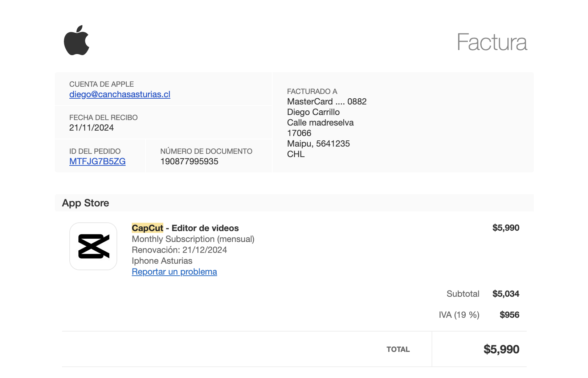This screenshot has width=588, height=378.
Task: Click the CapCut item price $5,990
Action: point(506,228)
